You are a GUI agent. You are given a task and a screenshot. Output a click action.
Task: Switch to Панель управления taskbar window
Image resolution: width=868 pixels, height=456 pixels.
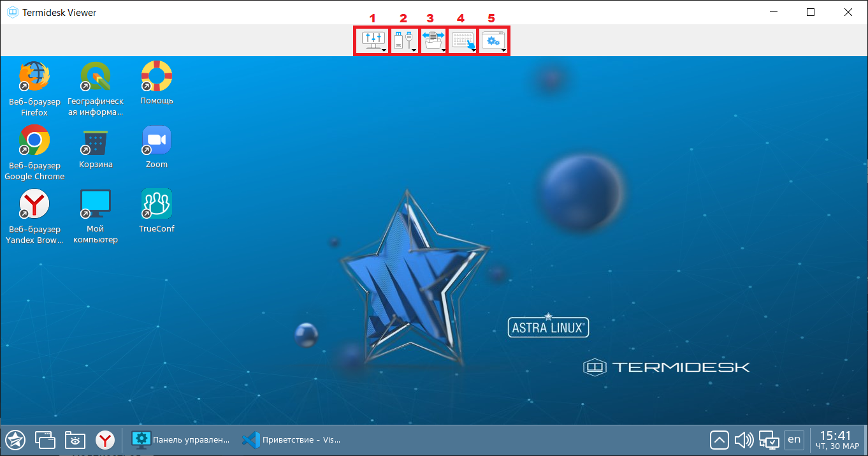click(x=181, y=439)
